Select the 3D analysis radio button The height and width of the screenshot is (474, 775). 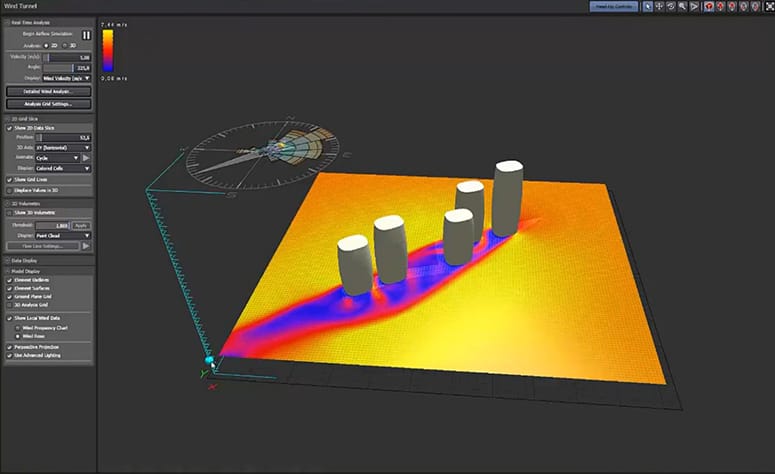point(64,45)
